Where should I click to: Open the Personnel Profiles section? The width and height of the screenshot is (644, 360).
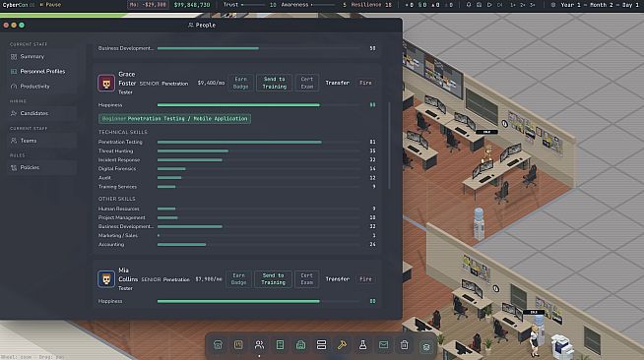[41, 72]
